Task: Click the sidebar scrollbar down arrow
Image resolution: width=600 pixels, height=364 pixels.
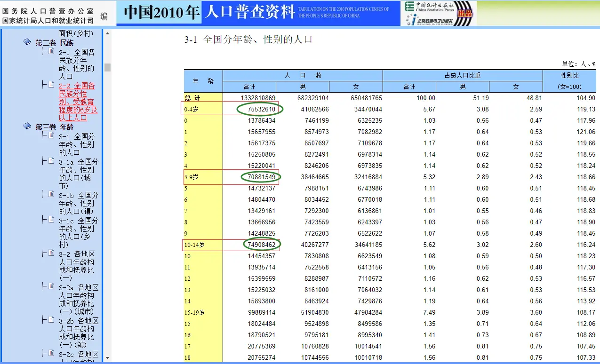Action: [107, 358]
